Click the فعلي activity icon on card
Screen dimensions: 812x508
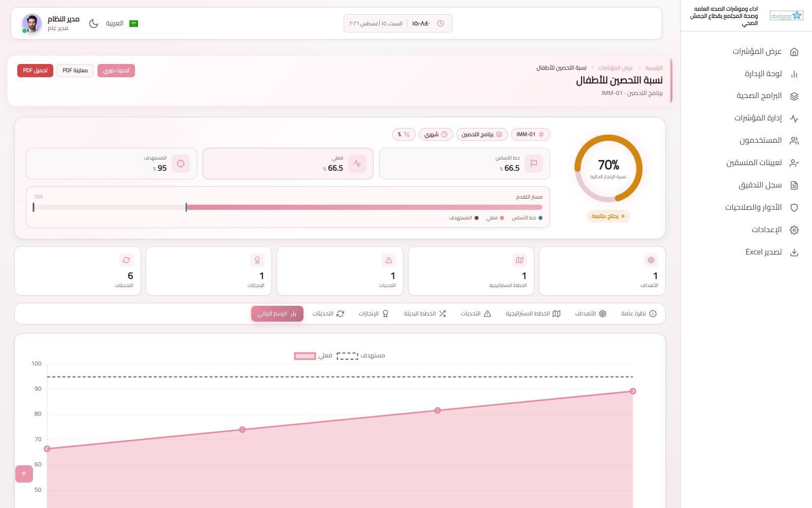[x=357, y=164]
